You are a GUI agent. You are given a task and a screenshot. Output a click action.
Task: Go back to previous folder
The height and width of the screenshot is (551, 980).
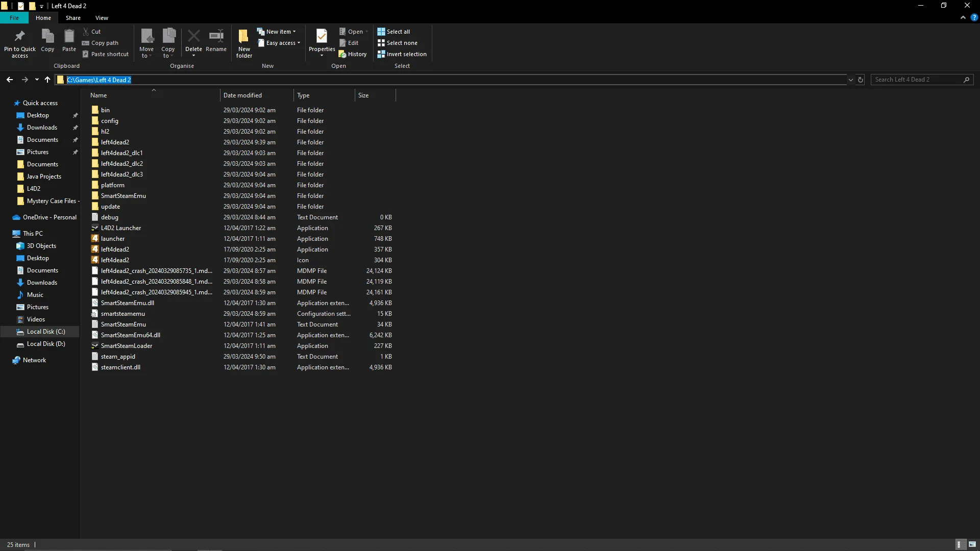pos(10,80)
